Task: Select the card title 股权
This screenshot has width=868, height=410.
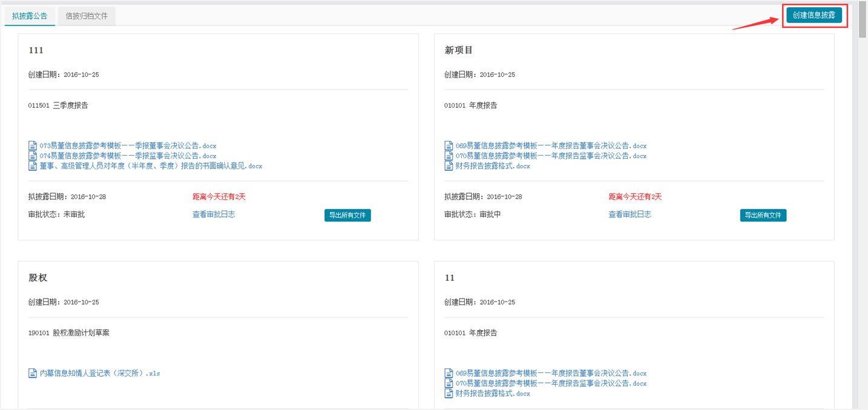Action: click(38, 278)
